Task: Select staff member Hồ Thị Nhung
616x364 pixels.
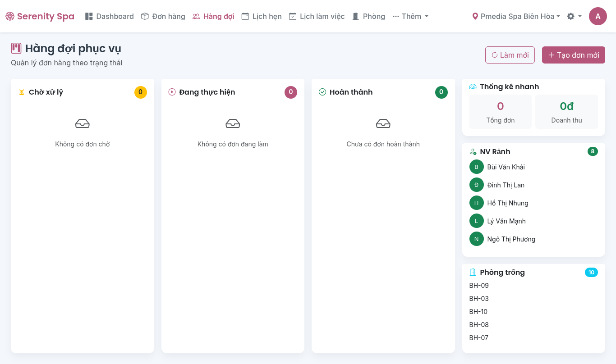Action: 507,203
